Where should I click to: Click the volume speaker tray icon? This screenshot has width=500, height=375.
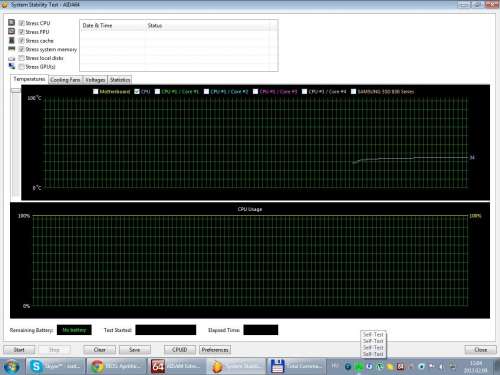click(x=441, y=367)
